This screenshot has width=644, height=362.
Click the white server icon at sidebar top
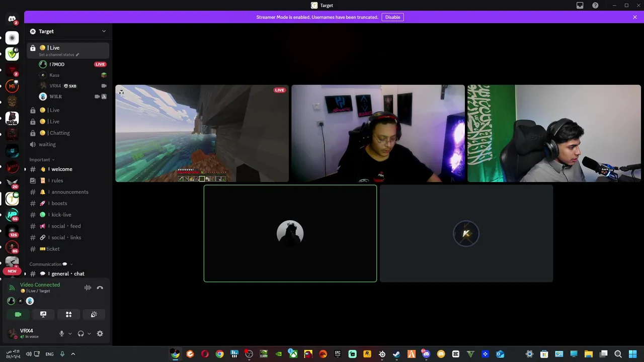click(x=12, y=38)
